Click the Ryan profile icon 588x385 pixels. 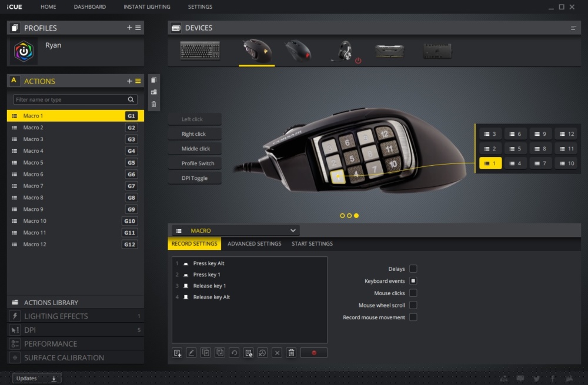click(24, 51)
